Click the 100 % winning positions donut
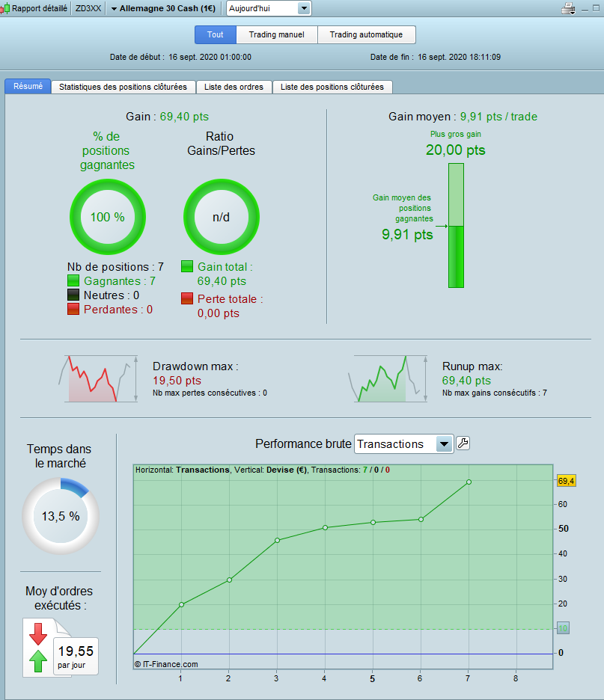 tap(108, 217)
